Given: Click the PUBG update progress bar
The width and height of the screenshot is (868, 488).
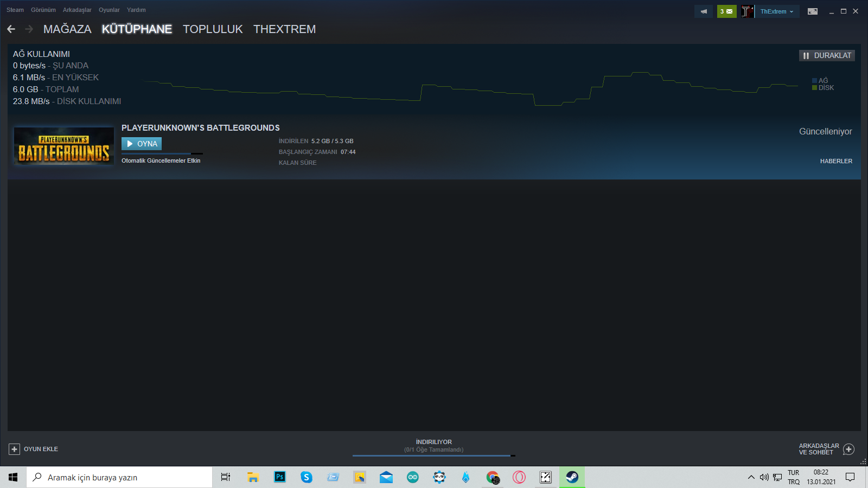Looking at the screenshot, I should tap(162, 153).
